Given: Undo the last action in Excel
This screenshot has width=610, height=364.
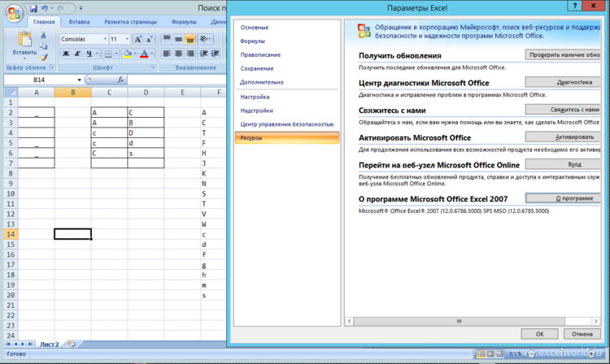Looking at the screenshot, I should (44, 8).
